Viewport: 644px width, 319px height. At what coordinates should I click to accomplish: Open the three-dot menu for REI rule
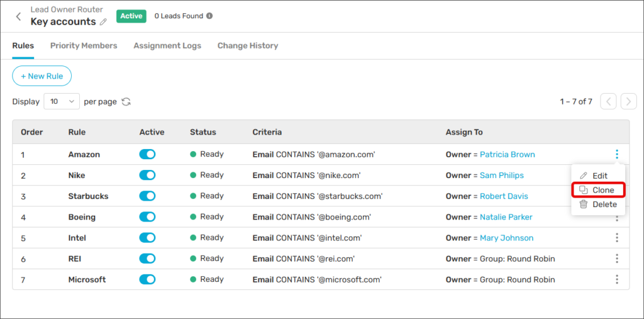[617, 259]
